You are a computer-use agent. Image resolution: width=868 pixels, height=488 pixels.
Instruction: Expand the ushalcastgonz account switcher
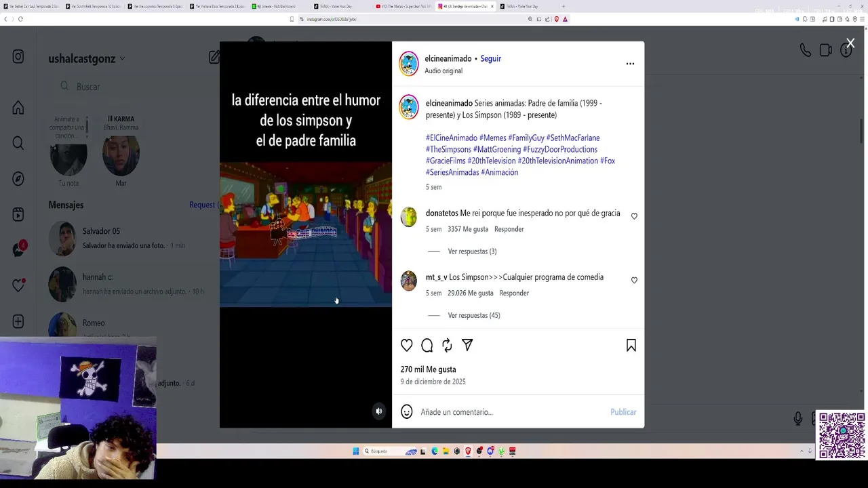coord(86,59)
